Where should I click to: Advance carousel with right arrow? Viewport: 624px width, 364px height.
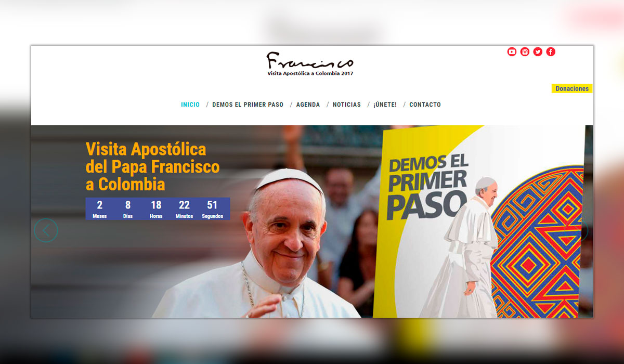pos(577,230)
